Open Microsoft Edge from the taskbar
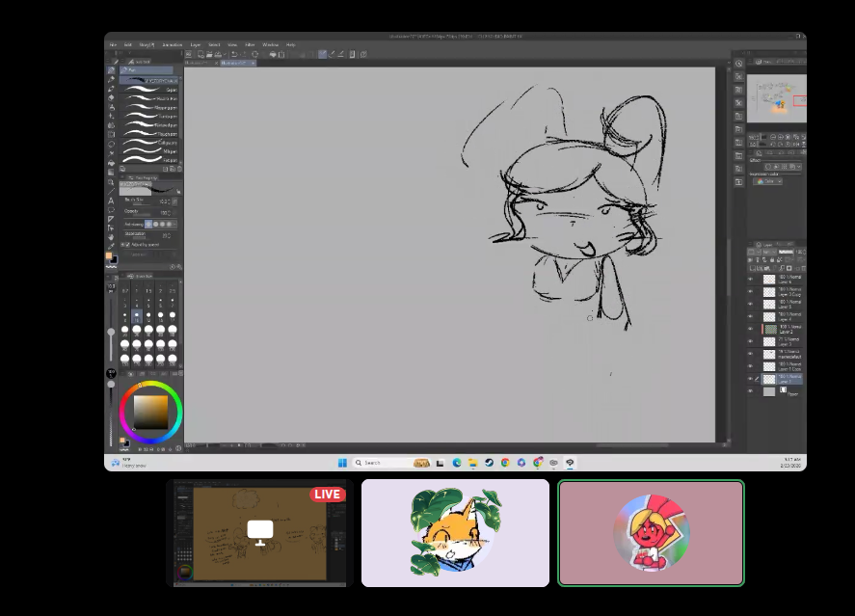 tap(457, 463)
